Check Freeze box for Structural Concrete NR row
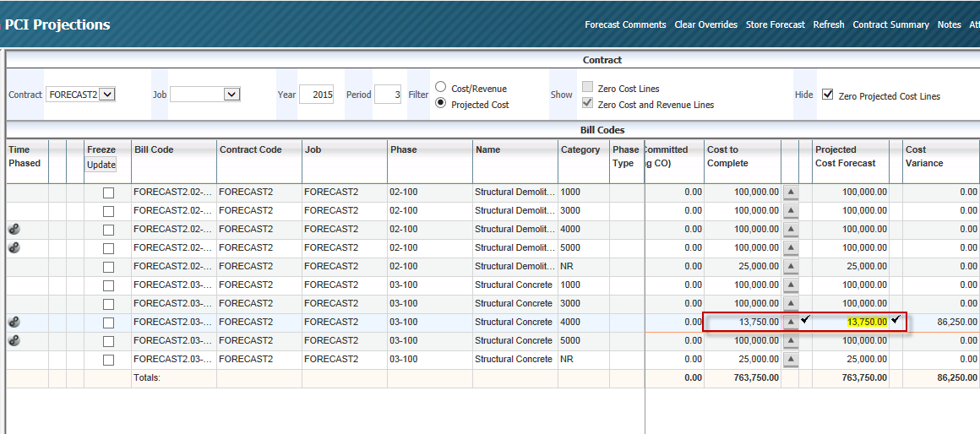 tap(109, 361)
